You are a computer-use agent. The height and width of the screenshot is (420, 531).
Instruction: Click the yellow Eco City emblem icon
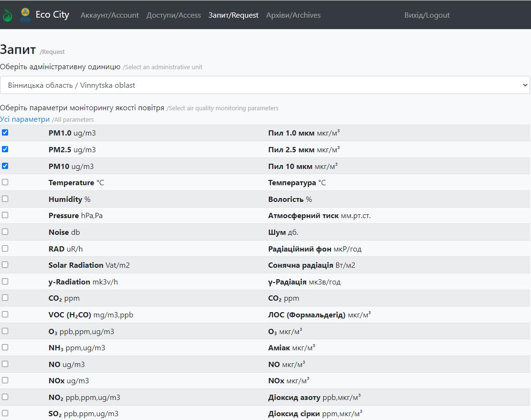(25, 15)
